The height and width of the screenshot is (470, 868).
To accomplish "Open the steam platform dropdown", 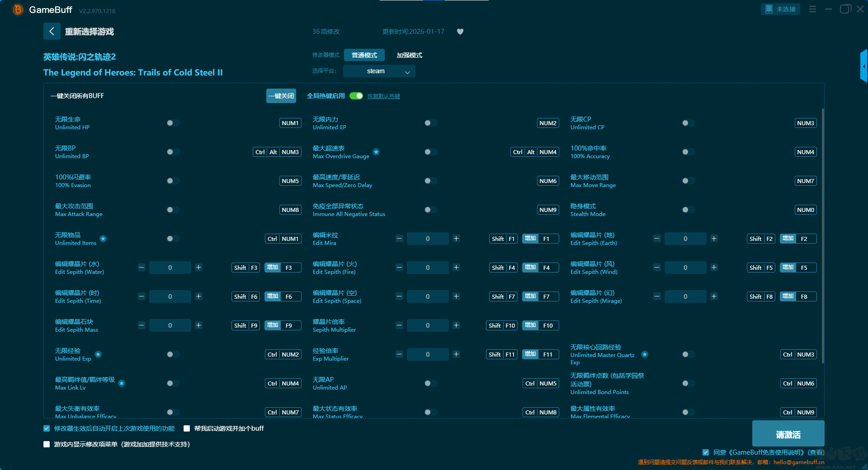I will click(379, 71).
